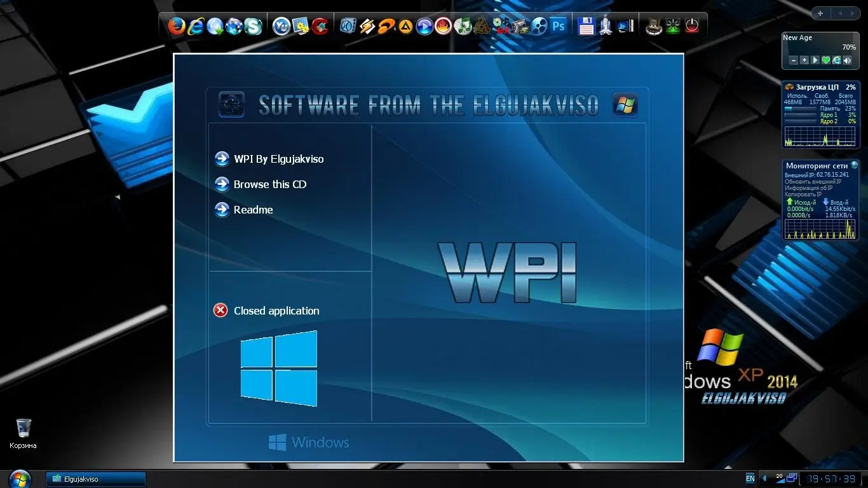Click the blue floppy disk dock icon
Viewport: 868px width, 488px height.
[586, 26]
